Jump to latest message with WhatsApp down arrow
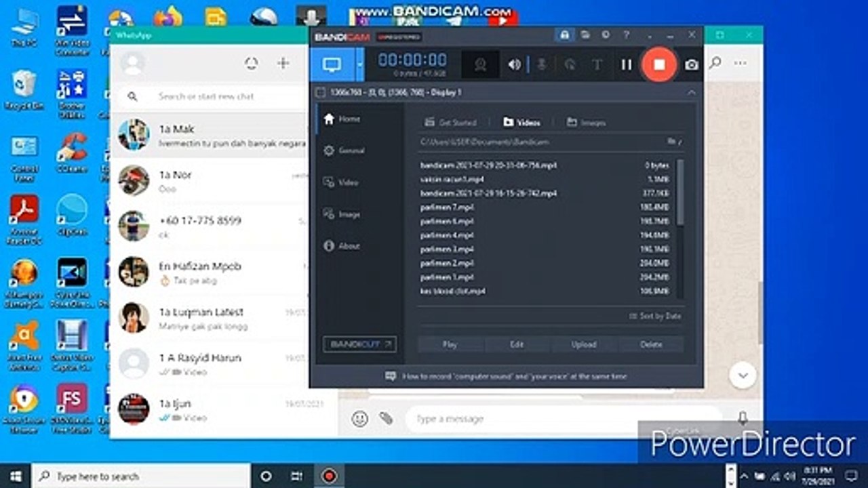868x488 pixels. point(743,375)
